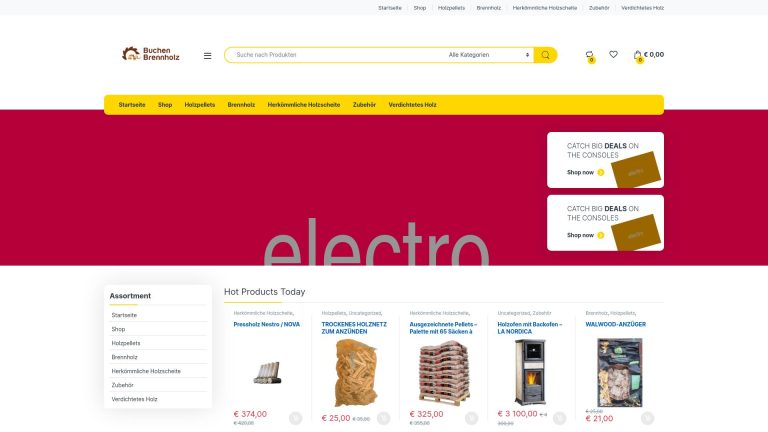Open the compare products icon

pos(589,55)
